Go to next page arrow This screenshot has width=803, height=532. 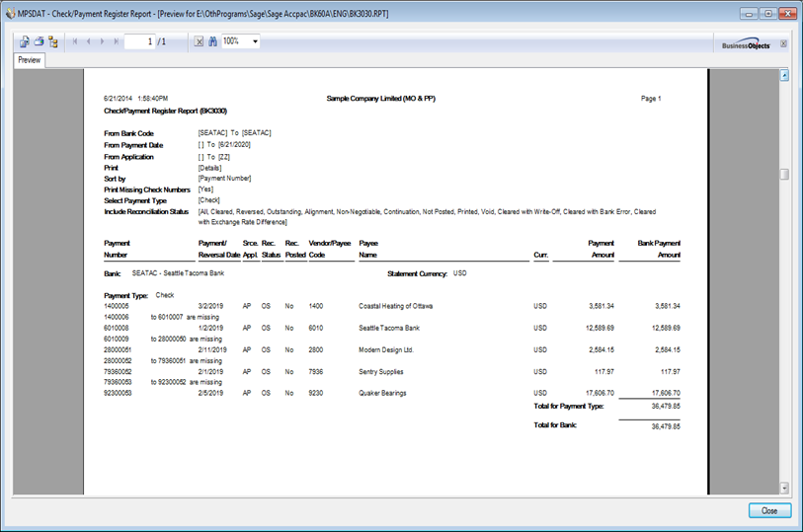click(103, 41)
